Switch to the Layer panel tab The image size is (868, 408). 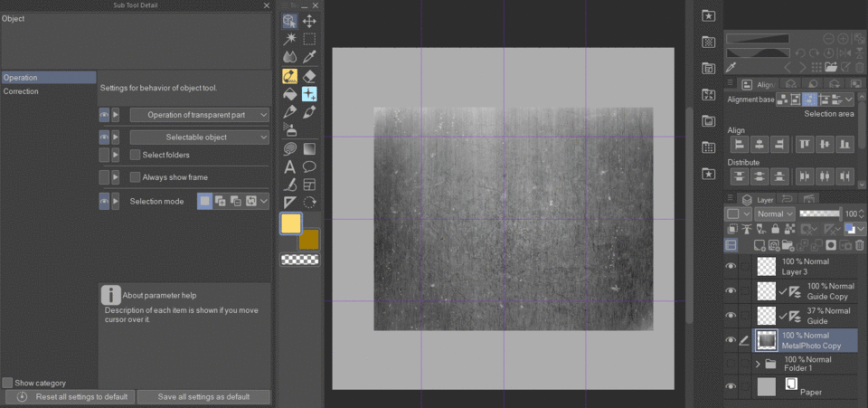(758, 199)
